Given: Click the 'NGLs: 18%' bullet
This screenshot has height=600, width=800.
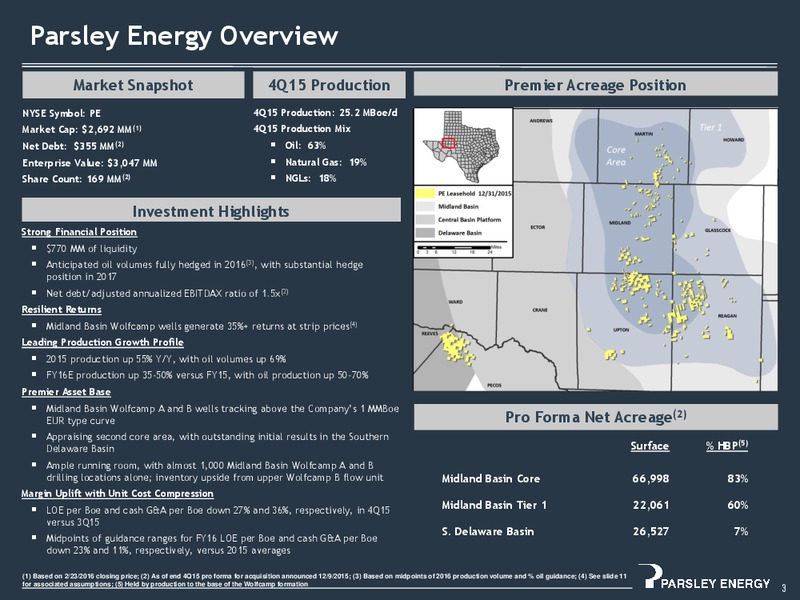Looking at the screenshot, I should [x=310, y=178].
